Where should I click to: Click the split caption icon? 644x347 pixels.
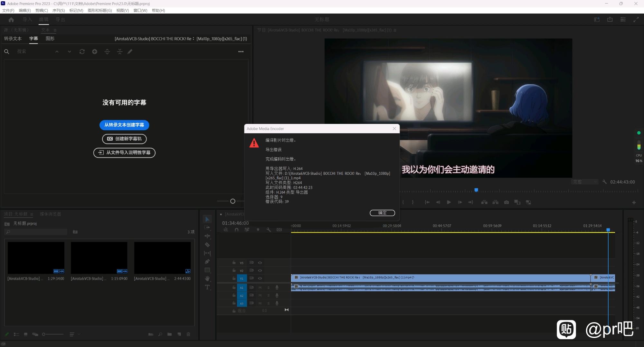107,52
